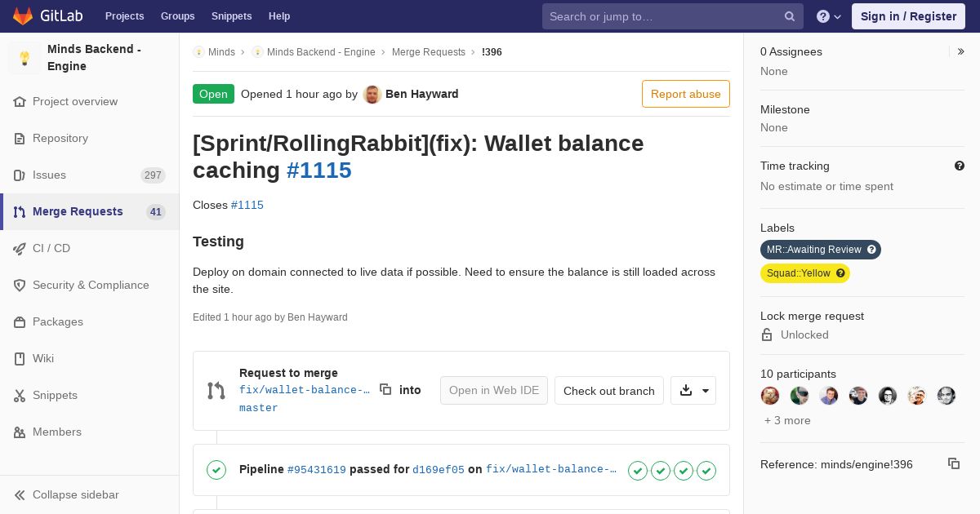
Task: Collapse the sidebar using double chevron icon
Action: pyautogui.click(x=20, y=495)
